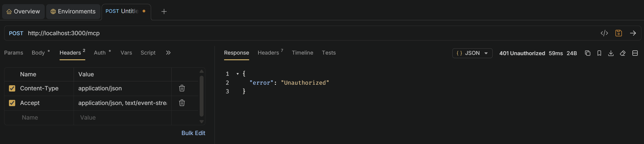Click the generate code icon
The width and height of the screenshot is (644, 144).
tap(604, 33)
